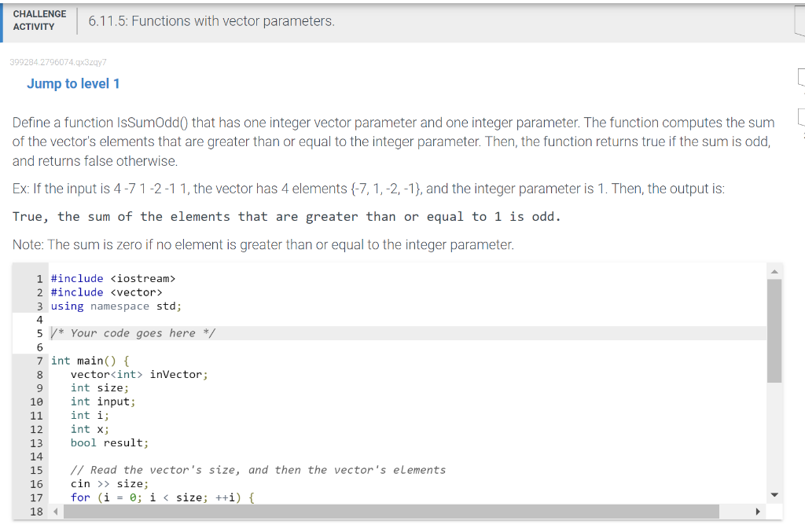Click the down arrow on the code editor scrollbar
805x532 pixels.
point(775,494)
